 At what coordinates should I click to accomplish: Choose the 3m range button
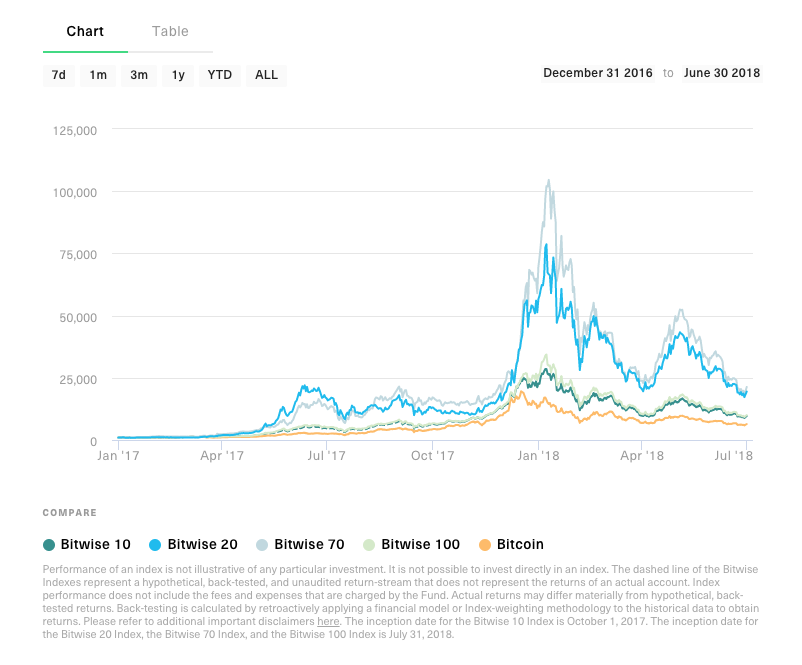139,75
